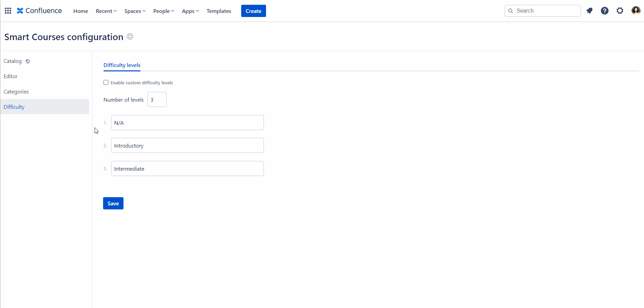Expand the Apps dropdown menu
Viewport: 644px width, 308px height.
point(190,11)
